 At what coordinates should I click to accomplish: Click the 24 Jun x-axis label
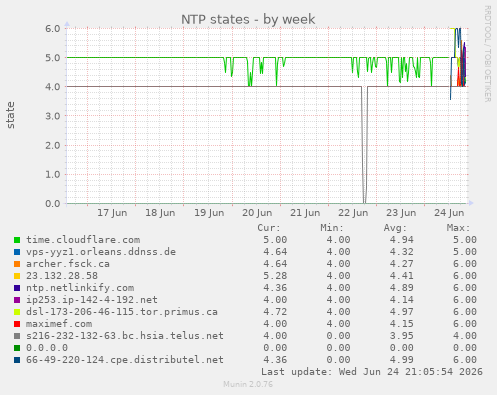click(x=449, y=213)
